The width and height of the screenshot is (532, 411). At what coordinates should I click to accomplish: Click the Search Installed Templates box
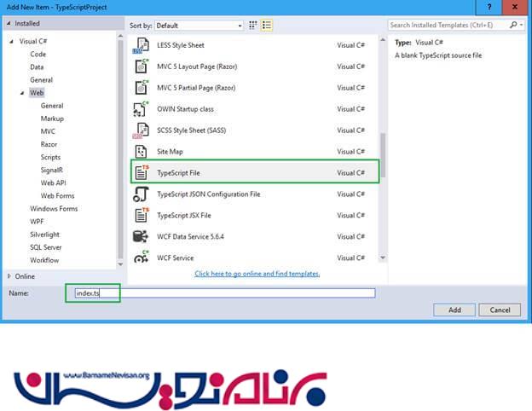click(x=452, y=26)
